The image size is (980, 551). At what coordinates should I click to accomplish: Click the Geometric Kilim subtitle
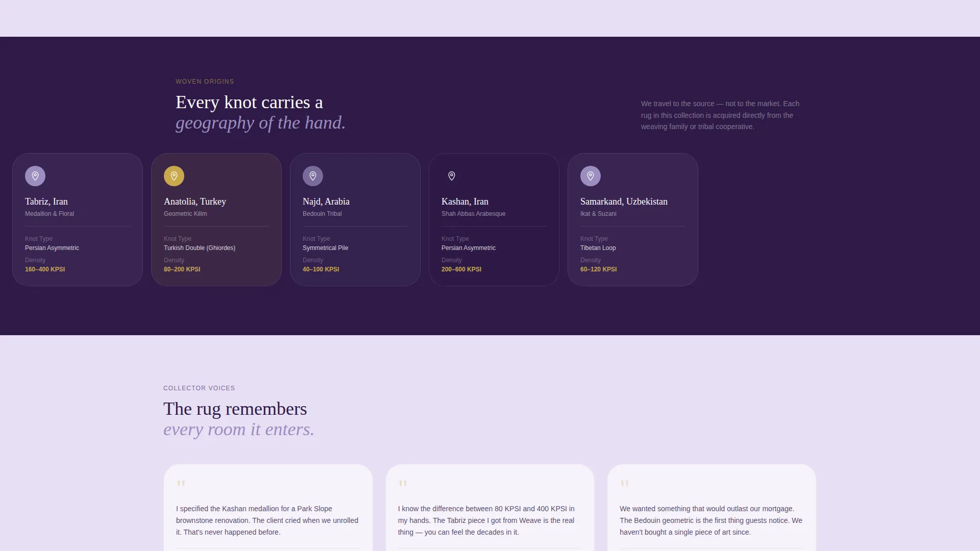(185, 214)
